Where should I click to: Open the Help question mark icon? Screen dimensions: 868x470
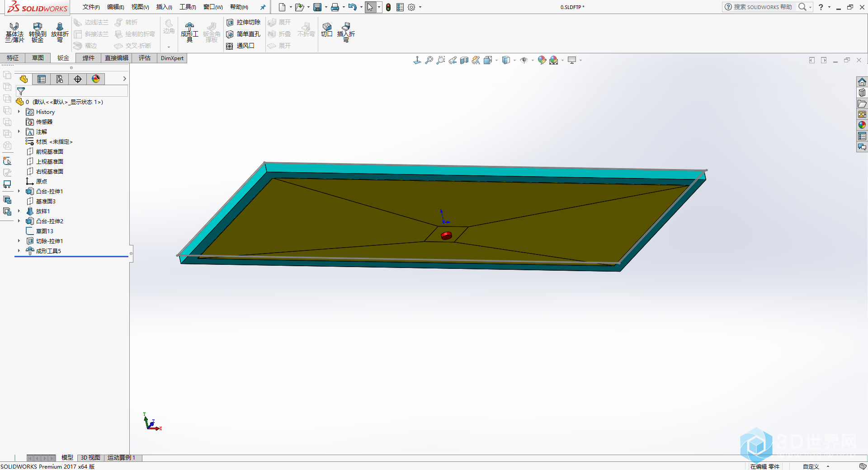821,7
